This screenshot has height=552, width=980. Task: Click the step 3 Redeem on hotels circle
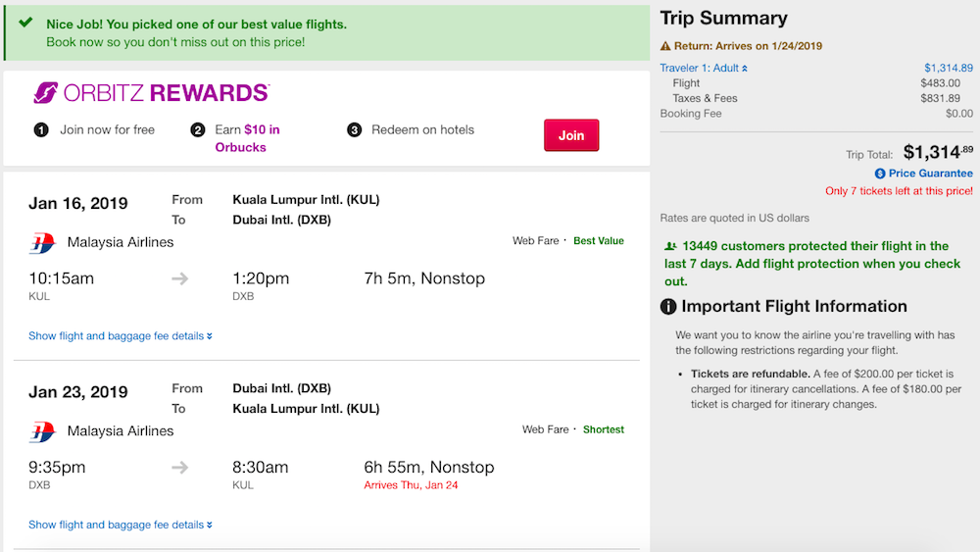355,130
